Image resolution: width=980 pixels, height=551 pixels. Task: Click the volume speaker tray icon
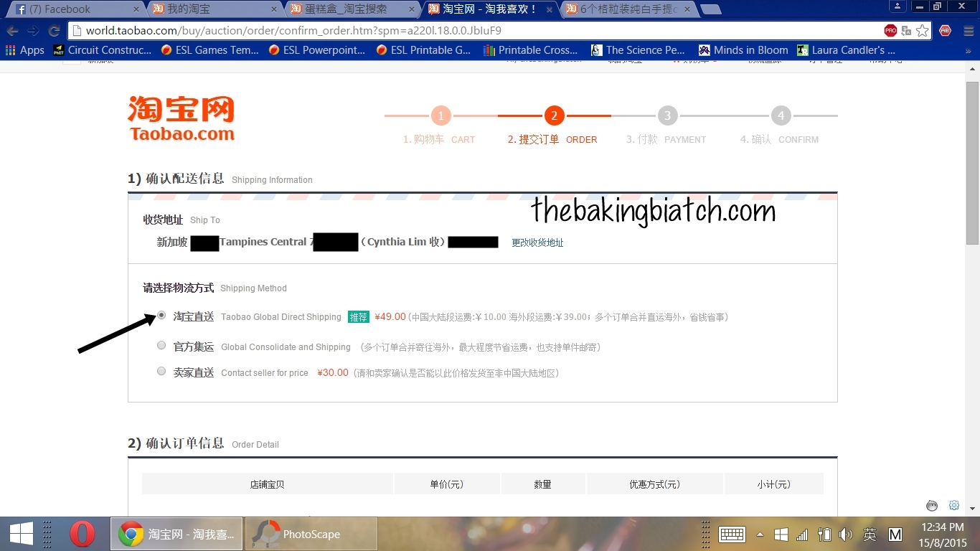[846, 534]
